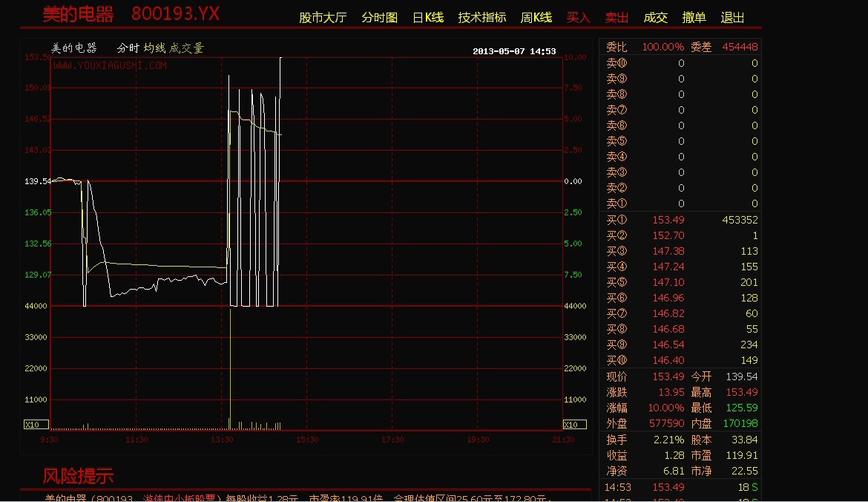The width and height of the screenshot is (868, 502).
Task: Click the 买① price 153.49
Action: coord(668,220)
